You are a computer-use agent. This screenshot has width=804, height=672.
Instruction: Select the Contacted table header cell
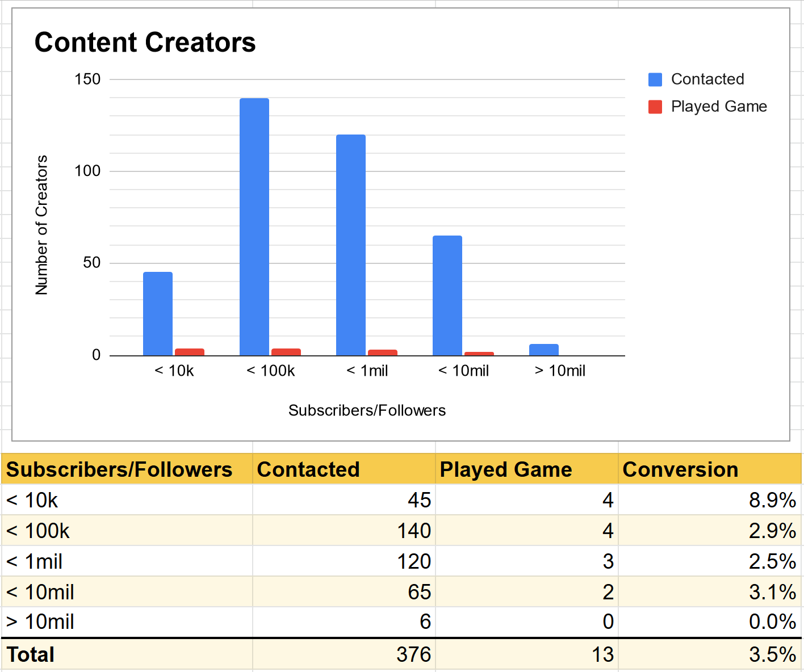[344, 469]
